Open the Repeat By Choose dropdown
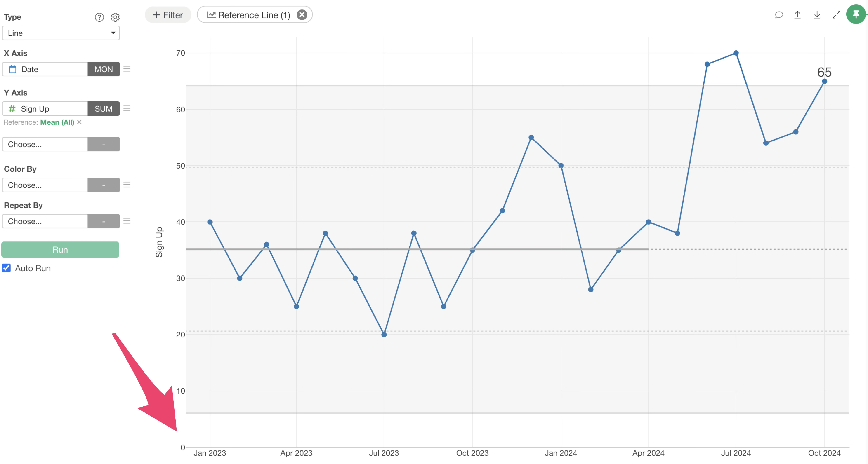Image resolution: width=868 pixels, height=464 pixels. (x=45, y=221)
